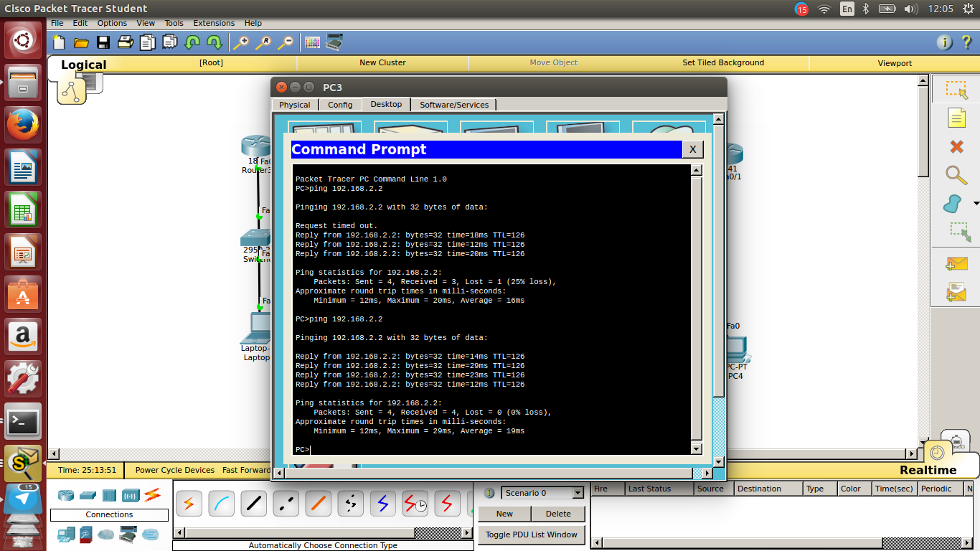Open the Terminal from the dock
The image size is (980, 551).
(x=23, y=422)
